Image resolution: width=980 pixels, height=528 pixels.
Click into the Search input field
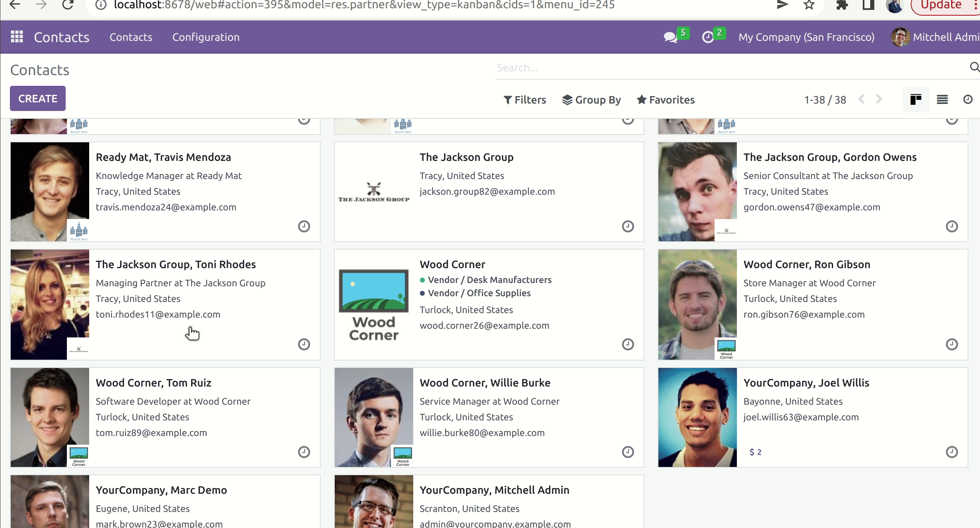pos(727,68)
